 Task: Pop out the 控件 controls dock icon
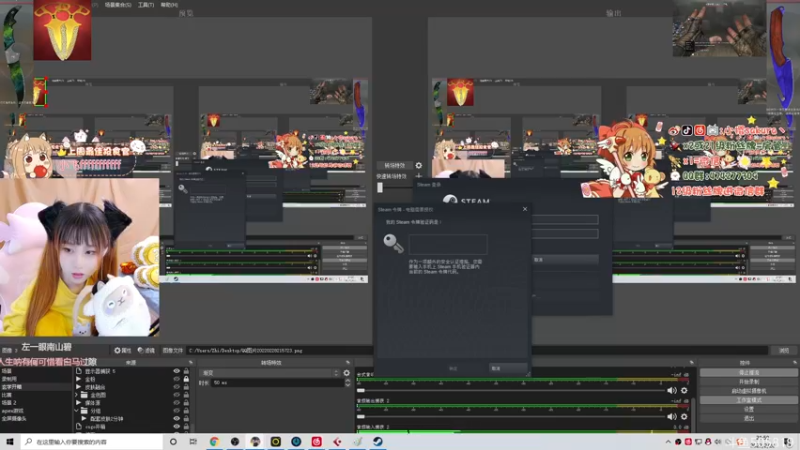[794, 363]
